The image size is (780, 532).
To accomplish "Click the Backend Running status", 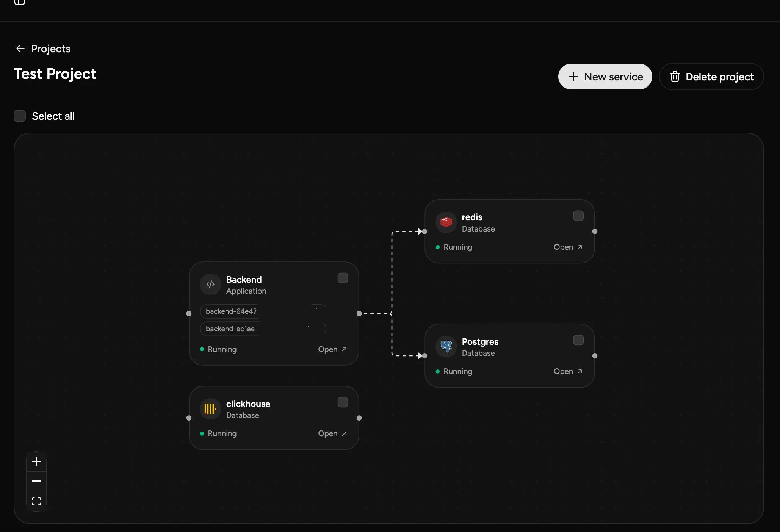I will pos(218,349).
